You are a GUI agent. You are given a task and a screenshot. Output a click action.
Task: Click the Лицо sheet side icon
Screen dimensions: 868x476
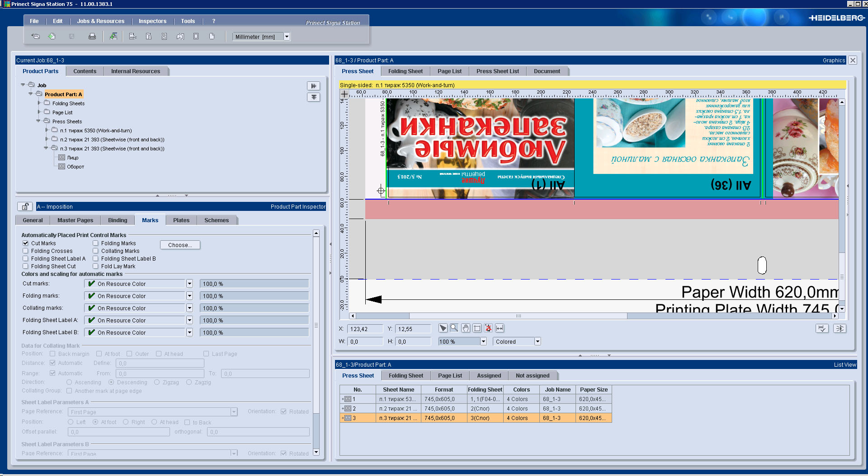[61, 158]
